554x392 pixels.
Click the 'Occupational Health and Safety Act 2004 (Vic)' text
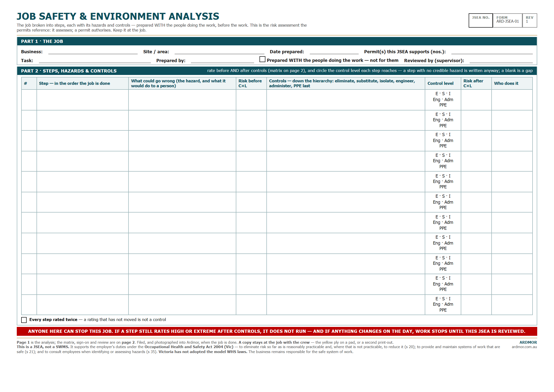point(189,347)
